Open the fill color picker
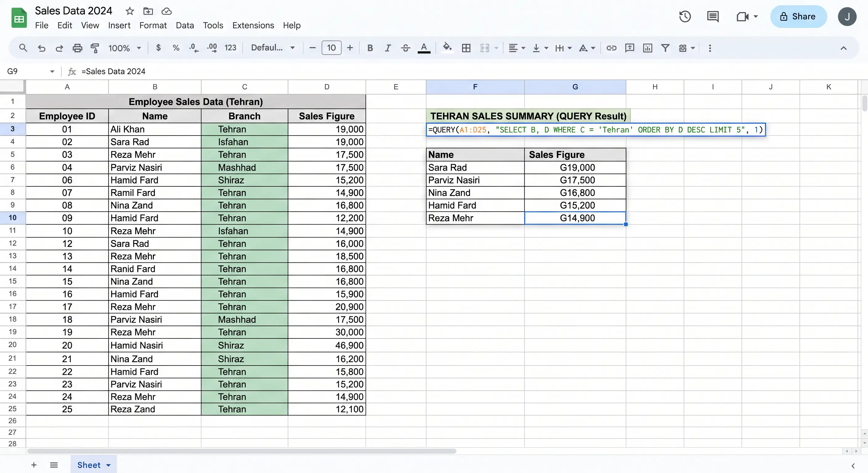Image resolution: width=868 pixels, height=473 pixels. (447, 48)
